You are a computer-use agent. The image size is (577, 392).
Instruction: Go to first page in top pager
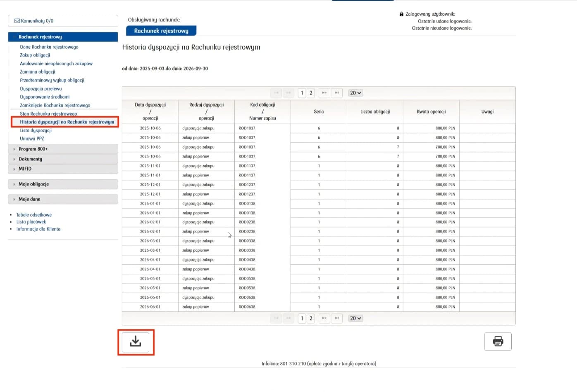276,93
